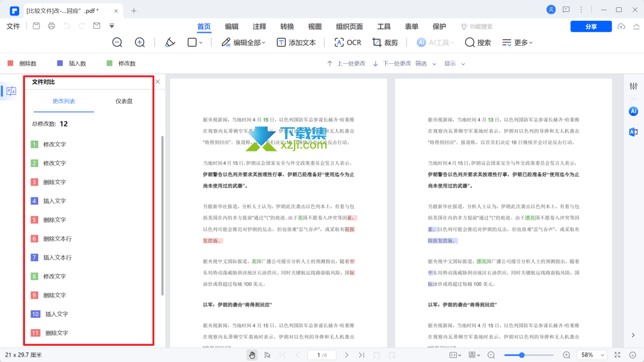Go to 上一处更改 previous change
The image size is (644, 362).
point(346,64)
